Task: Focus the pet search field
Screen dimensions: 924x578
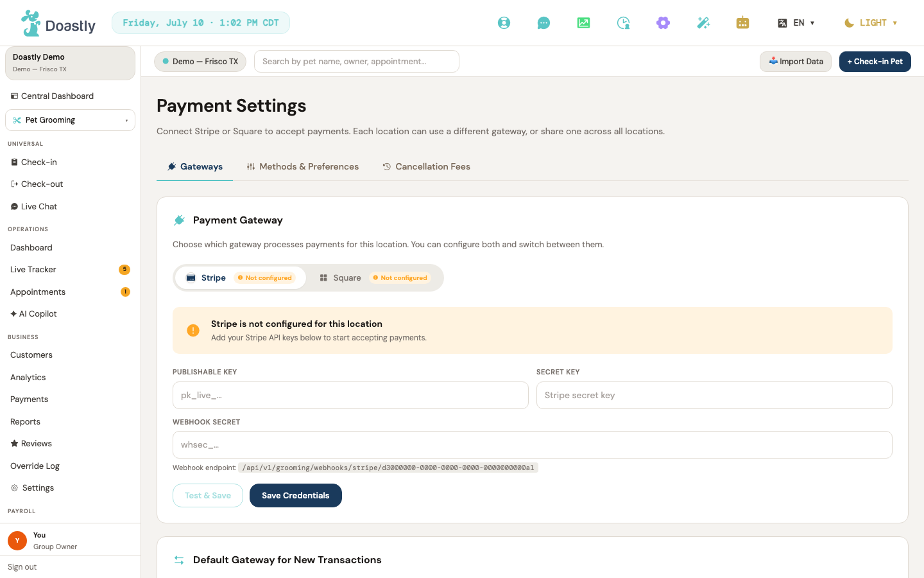Action: [357, 62]
